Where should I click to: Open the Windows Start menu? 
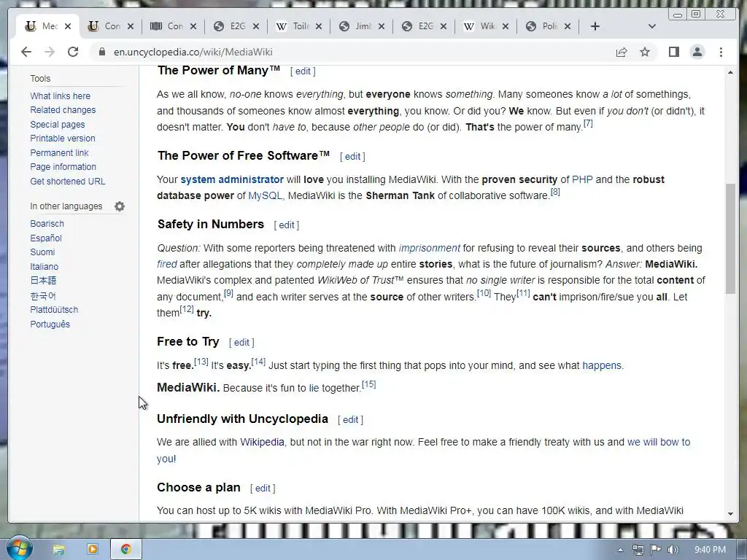pos(20,548)
